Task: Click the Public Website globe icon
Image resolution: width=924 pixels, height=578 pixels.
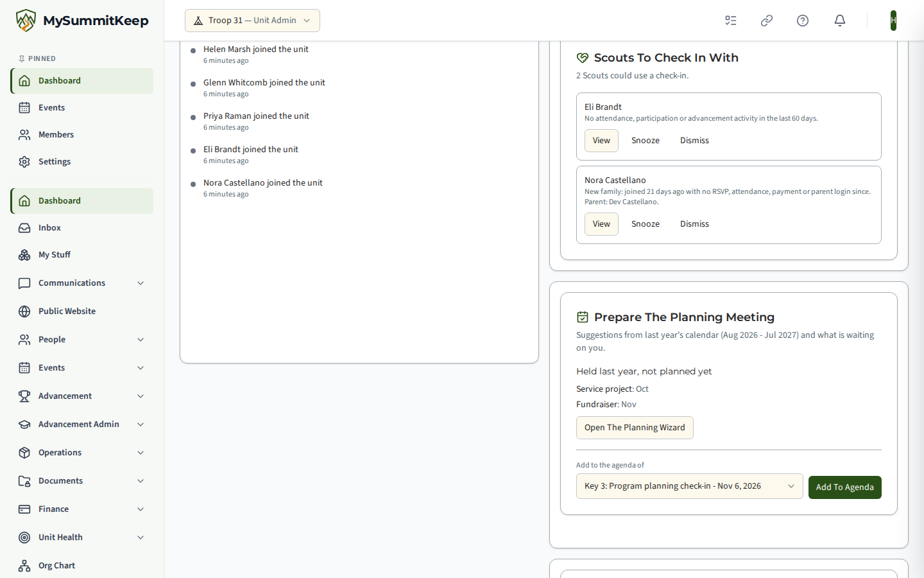Action: (x=24, y=311)
